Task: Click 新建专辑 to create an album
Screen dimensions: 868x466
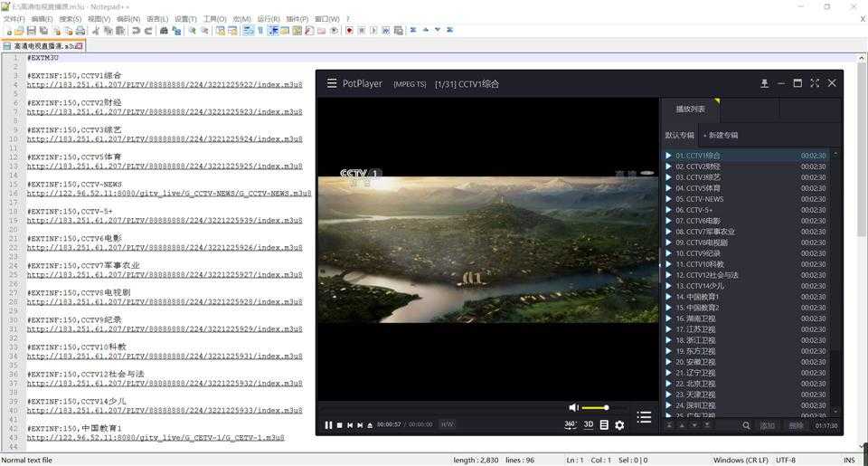Action: point(721,135)
